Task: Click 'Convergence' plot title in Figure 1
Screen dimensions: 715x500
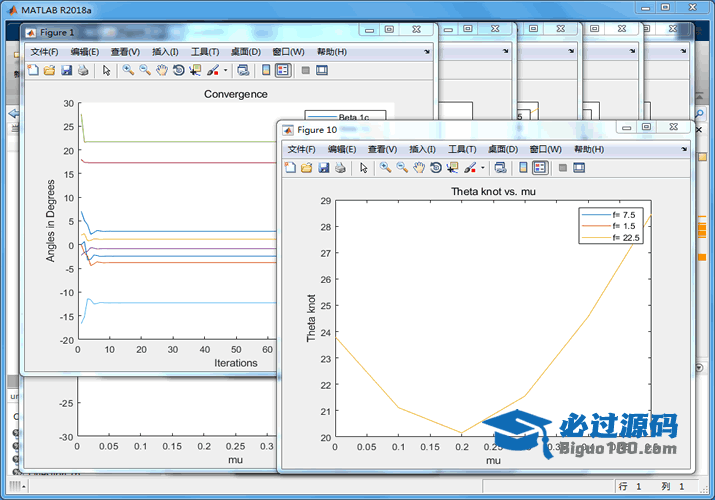Action: tap(236, 94)
